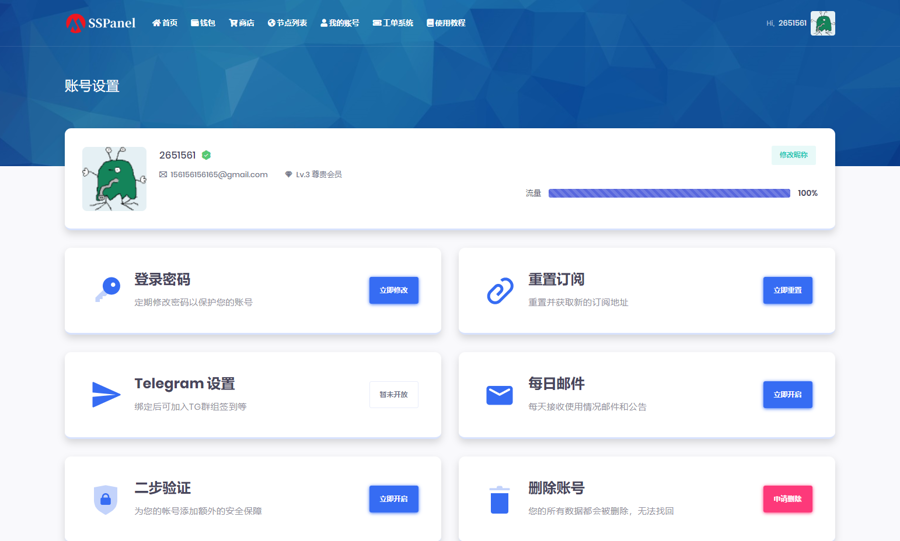Expand the 工单系统 menu

click(393, 23)
